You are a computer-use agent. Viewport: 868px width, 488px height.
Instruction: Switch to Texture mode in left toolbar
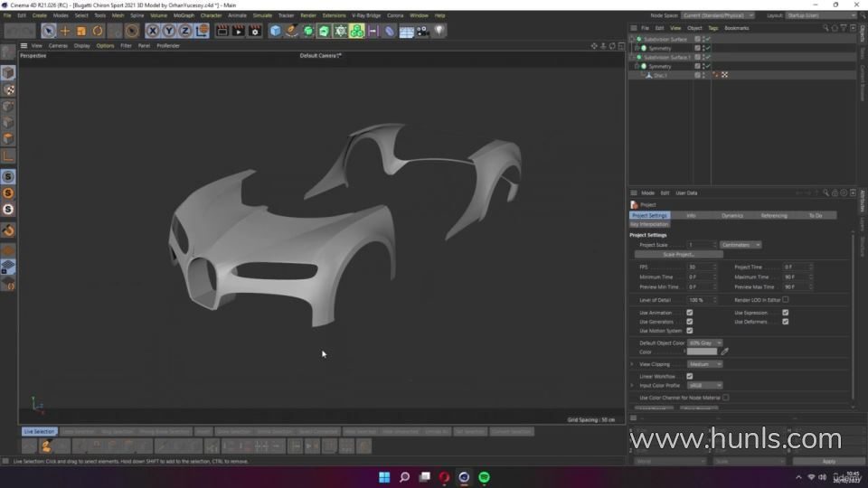(x=8, y=89)
